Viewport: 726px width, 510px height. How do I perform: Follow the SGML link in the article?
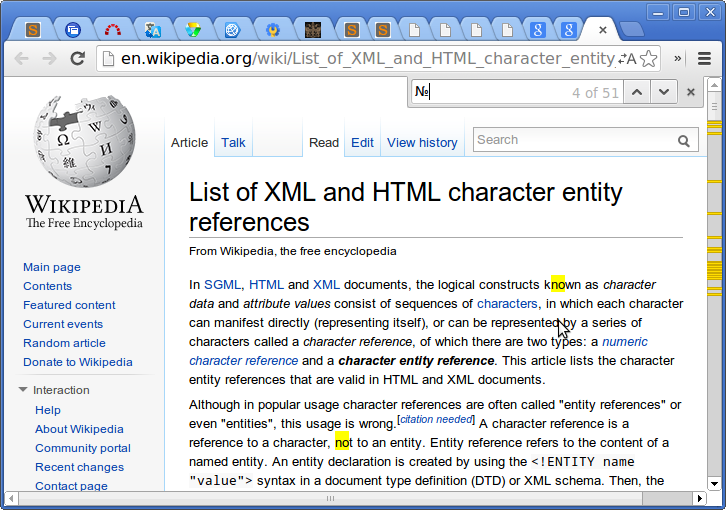222,284
